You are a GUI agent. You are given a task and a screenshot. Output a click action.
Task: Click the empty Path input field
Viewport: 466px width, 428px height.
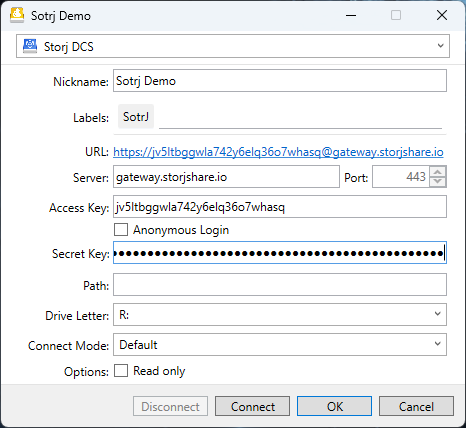[x=280, y=285]
